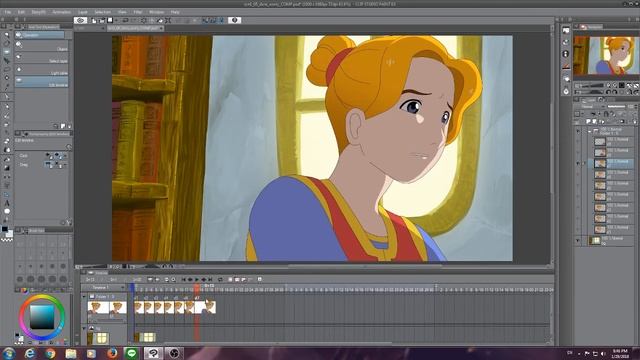Step to previous frame in timeline
Viewport: 640px width, 360px height.
190,280
